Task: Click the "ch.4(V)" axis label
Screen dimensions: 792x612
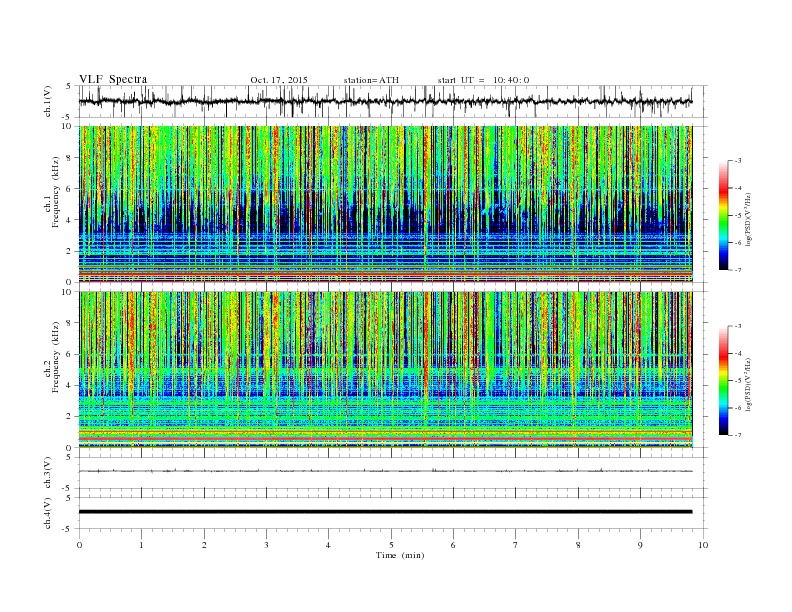Action: (47, 513)
